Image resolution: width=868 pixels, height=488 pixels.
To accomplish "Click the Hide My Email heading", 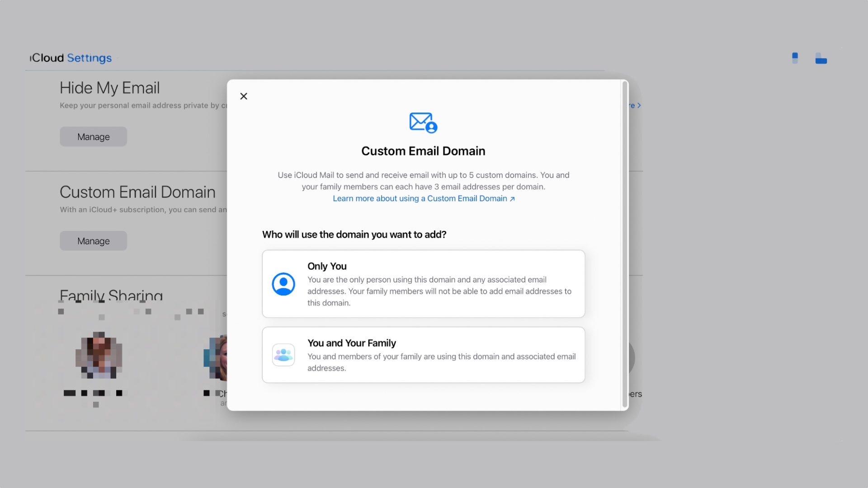I will pos(110,88).
